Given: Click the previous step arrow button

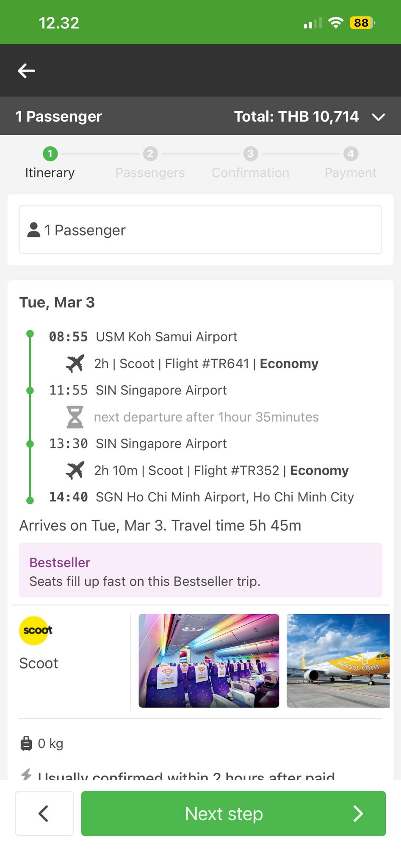Looking at the screenshot, I should 44,813.
